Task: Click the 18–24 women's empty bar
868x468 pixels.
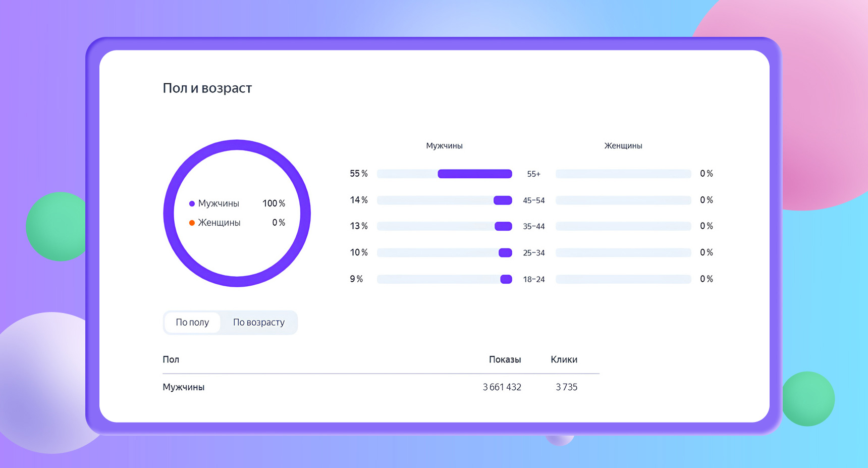Action: (623, 279)
